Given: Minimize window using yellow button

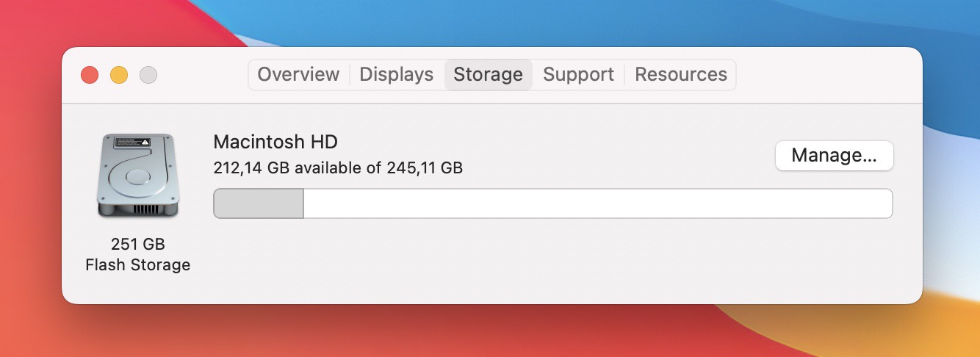Looking at the screenshot, I should tap(119, 74).
